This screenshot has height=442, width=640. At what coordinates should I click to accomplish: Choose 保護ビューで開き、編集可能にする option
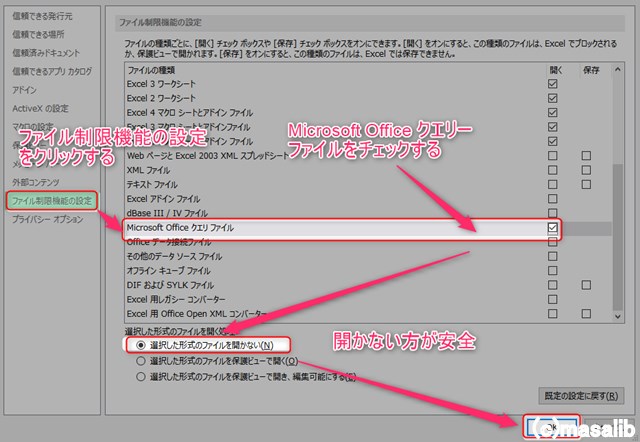click(x=141, y=376)
